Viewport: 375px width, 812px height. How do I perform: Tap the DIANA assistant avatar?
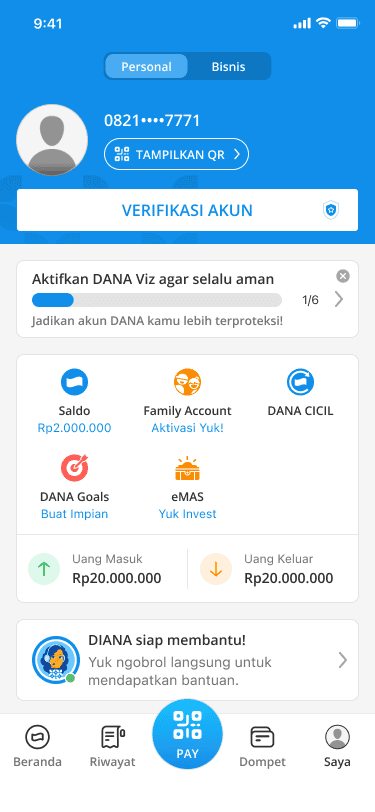tap(56, 660)
